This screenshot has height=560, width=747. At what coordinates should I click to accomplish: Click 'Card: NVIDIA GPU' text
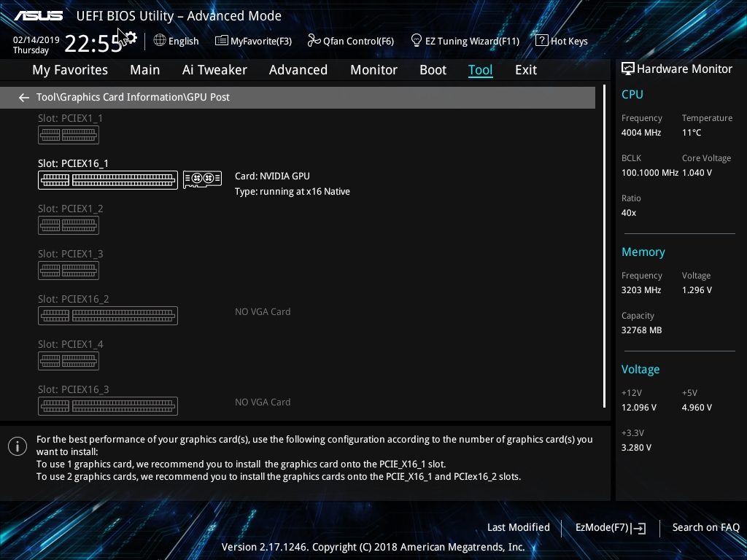point(272,176)
